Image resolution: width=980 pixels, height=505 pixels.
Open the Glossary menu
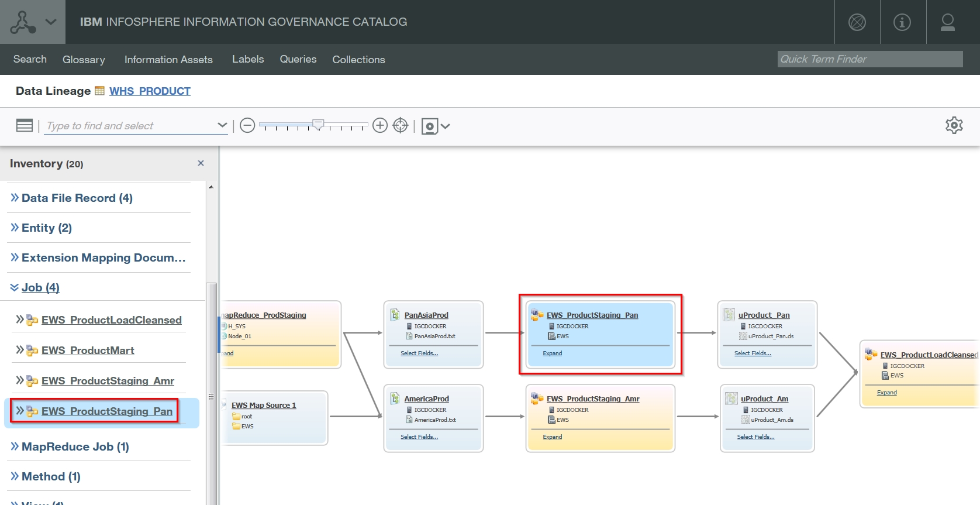point(84,60)
